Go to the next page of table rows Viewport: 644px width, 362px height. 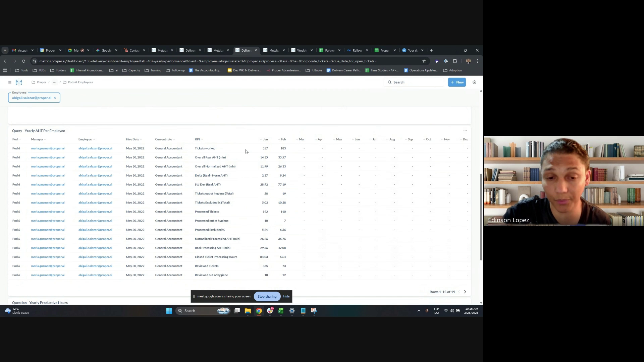click(465, 292)
